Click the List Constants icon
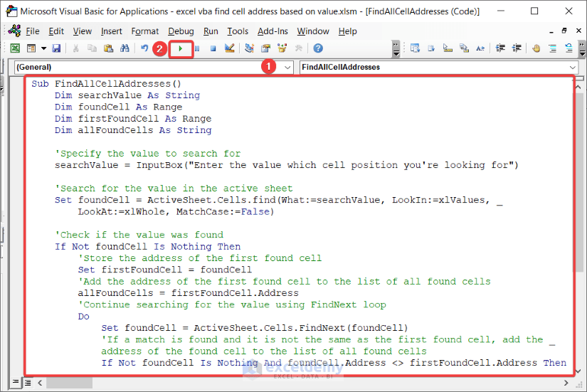 pos(431,48)
